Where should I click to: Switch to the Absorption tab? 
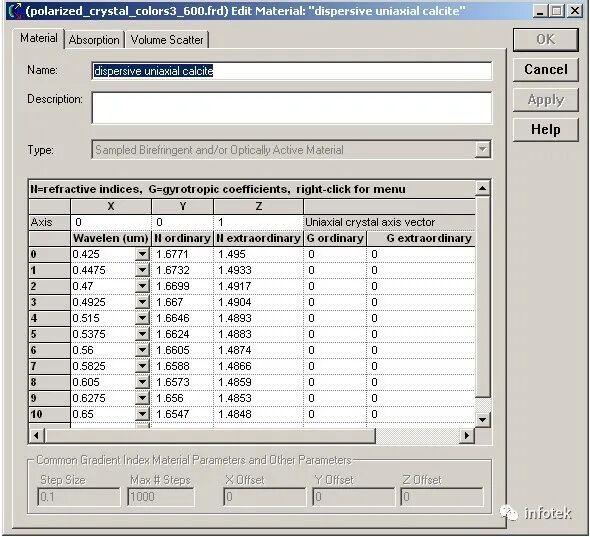pyautogui.click(x=94, y=40)
